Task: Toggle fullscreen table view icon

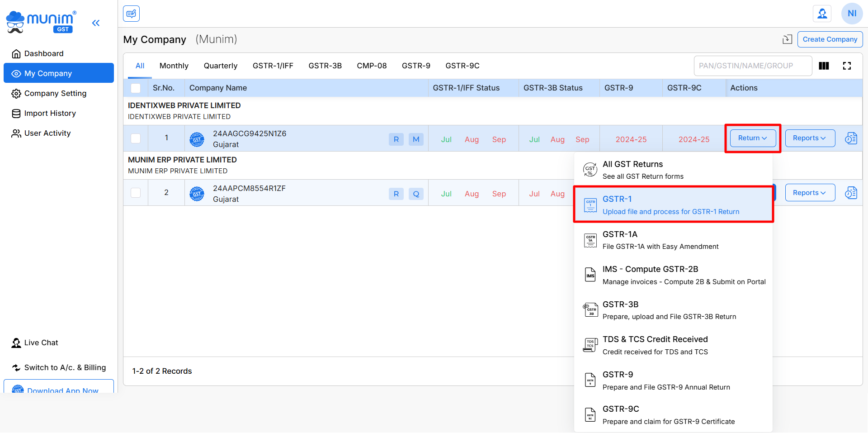Action: (847, 66)
